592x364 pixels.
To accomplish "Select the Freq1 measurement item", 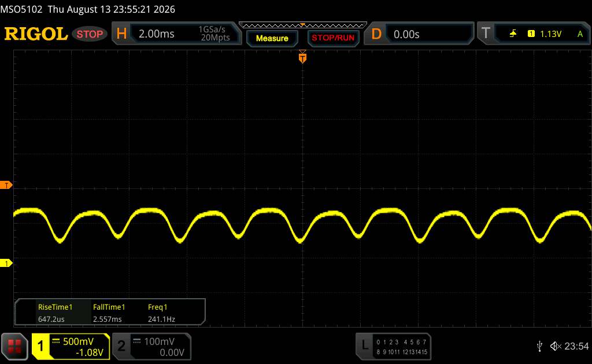I will coord(162,313).
